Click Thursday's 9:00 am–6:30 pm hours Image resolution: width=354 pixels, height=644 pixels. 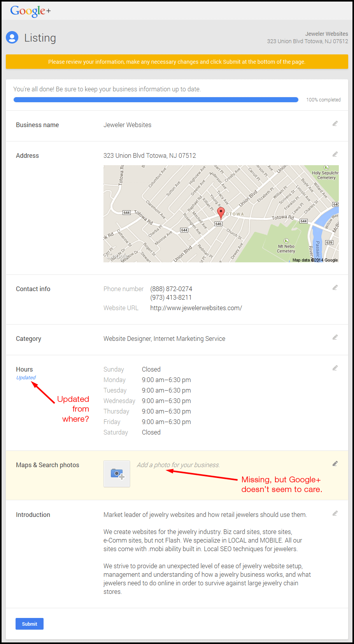[x=166, y=411]
